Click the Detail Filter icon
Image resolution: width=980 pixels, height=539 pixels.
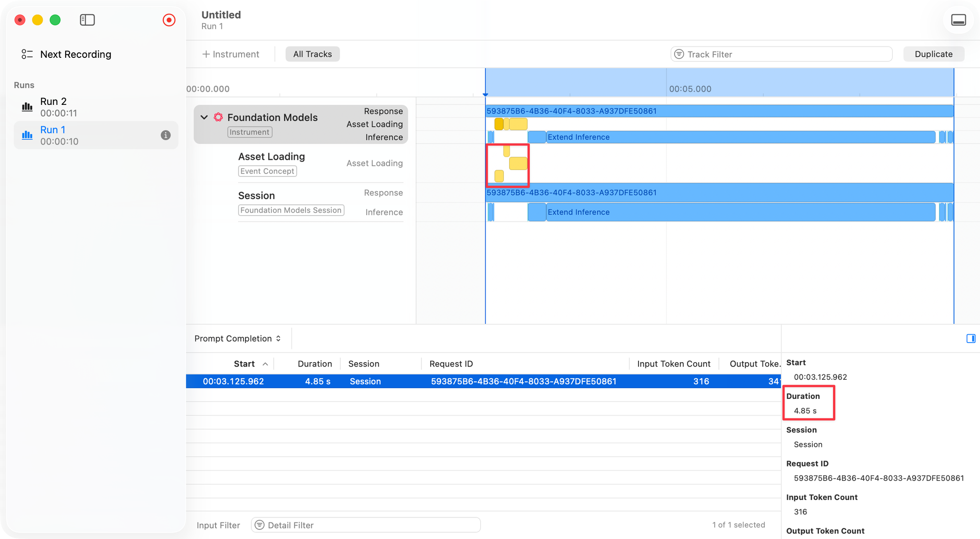[x=260, y=525]
